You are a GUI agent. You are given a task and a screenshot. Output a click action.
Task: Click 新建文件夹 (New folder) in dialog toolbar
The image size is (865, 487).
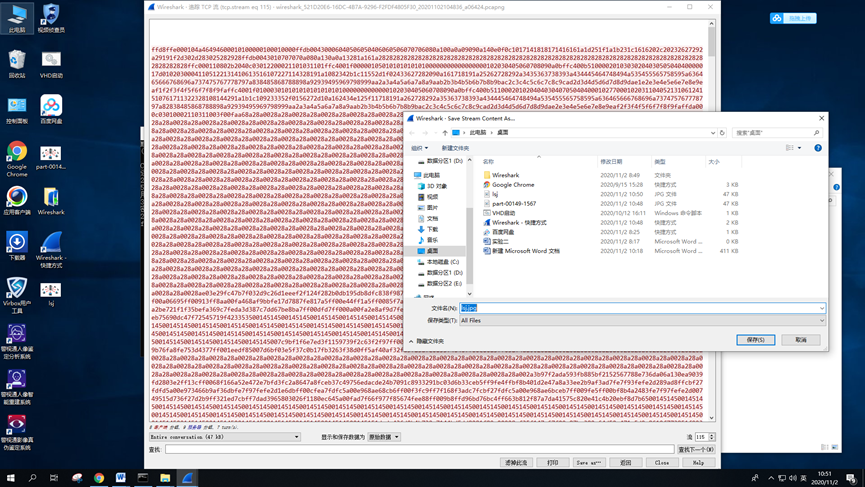pos(455,148)
